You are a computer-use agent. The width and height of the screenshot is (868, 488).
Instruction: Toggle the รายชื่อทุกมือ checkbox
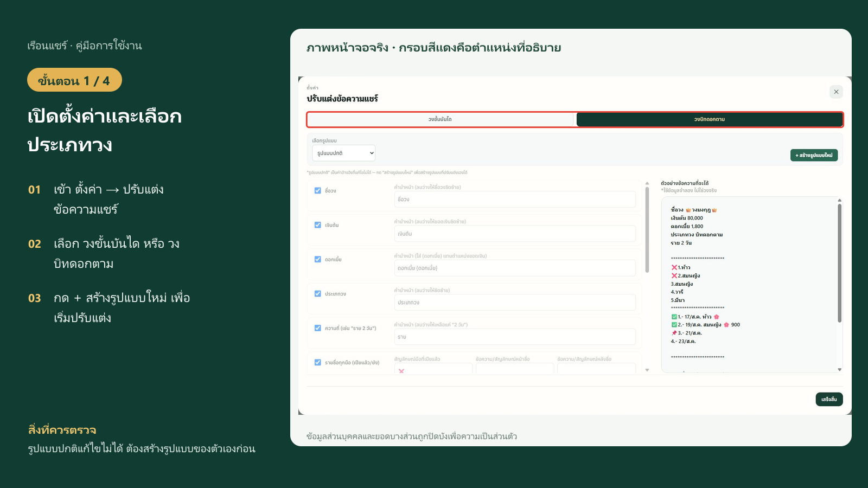tap(318, 362)
